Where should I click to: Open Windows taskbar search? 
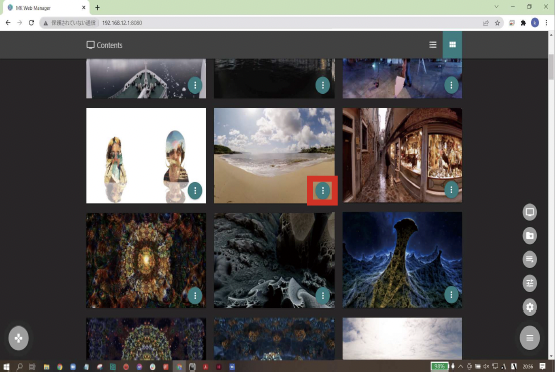coord(19,366)
